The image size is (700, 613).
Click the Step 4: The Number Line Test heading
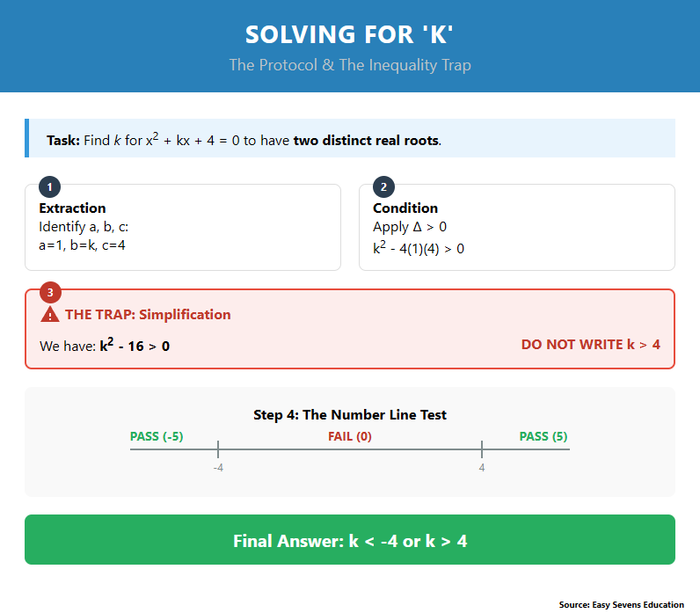[x=350, y=415]
